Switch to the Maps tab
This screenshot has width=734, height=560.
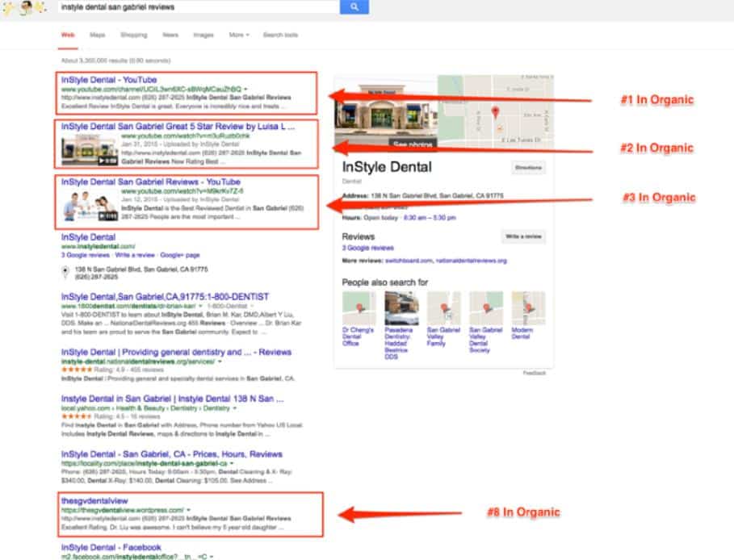98,35
